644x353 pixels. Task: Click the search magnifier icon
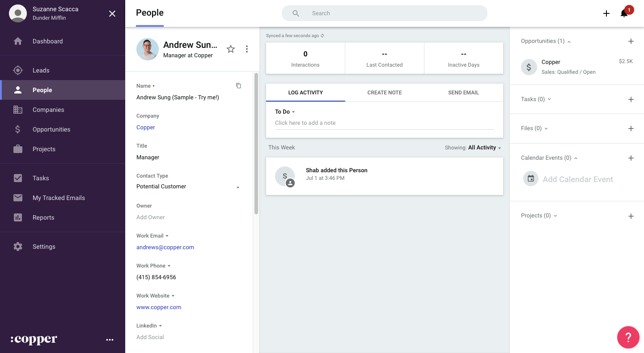click(296, 13)
